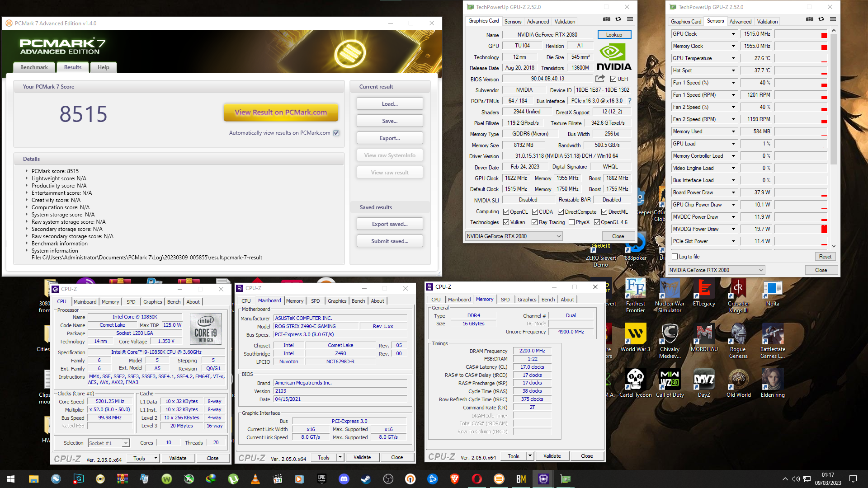Open Elden ring desktop shortcut

pos(773,383)
